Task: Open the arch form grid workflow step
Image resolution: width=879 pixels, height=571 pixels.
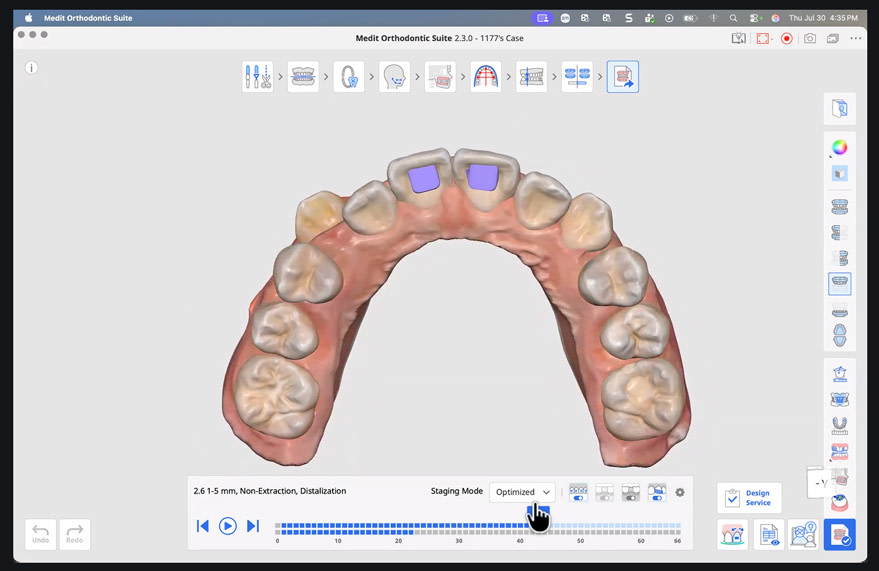Action: (x=485, y=77)
